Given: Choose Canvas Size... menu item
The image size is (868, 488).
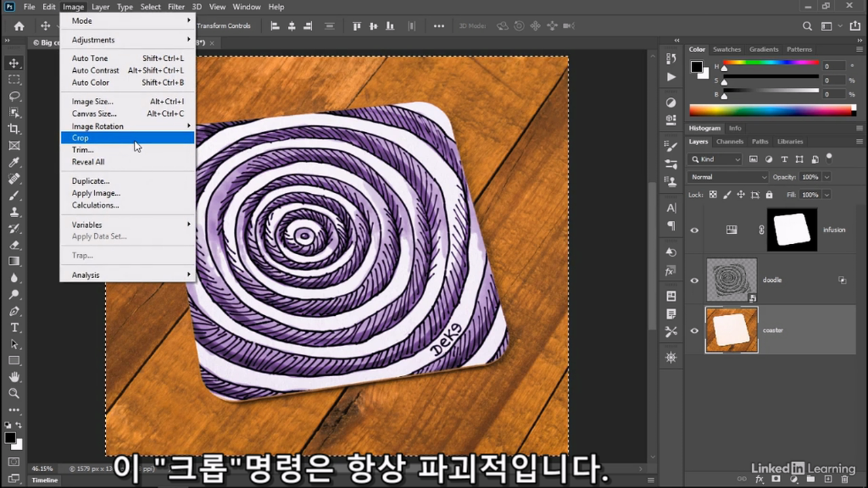Looking at the screenshot, I should coord(127,114).
